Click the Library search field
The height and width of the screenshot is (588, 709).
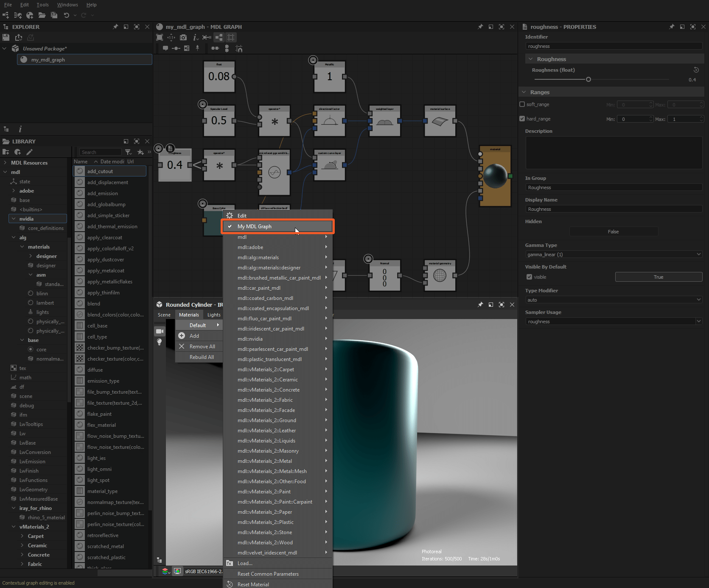[101, 152]
